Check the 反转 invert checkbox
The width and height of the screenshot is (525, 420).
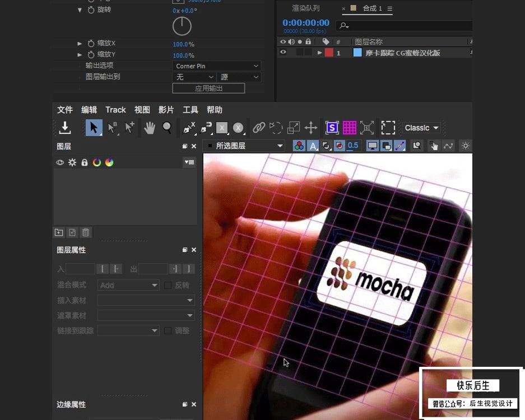click(x=168, y=285)
